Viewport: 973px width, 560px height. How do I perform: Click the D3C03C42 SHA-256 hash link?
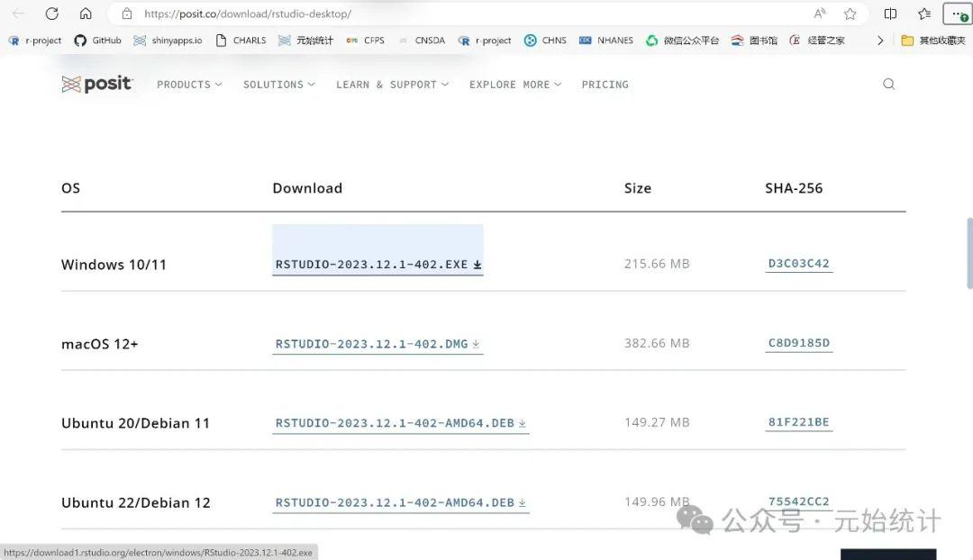pos(798,264)
